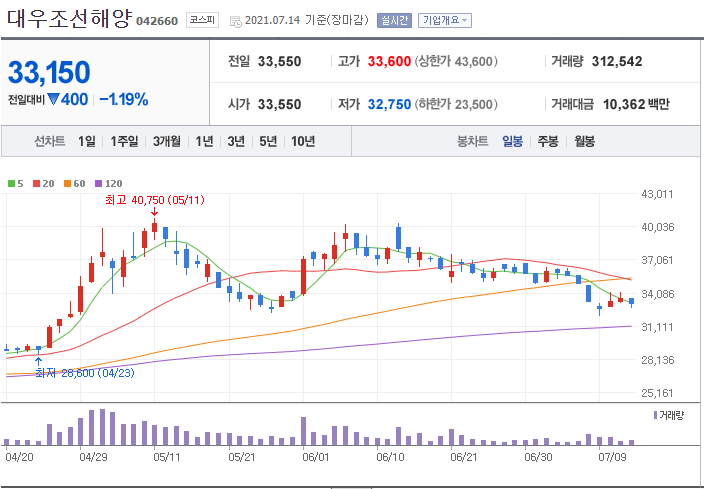
Task: Click the 코스피 market badge
Action: point(202,20)
